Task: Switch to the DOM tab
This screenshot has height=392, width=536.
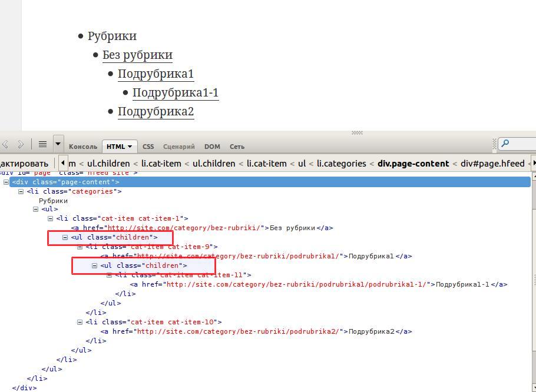Action: click(x=212, y=147)
